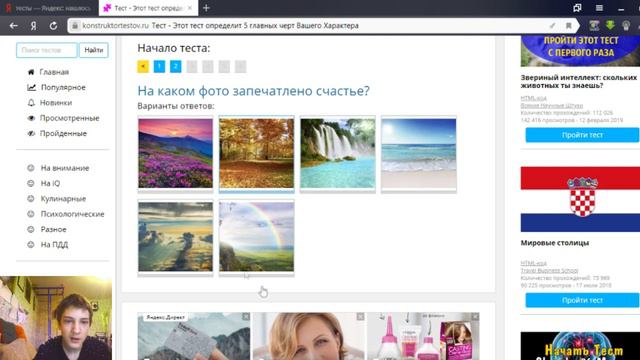
Task: Open the Мировые столицы test title
Action: (555, 243)
